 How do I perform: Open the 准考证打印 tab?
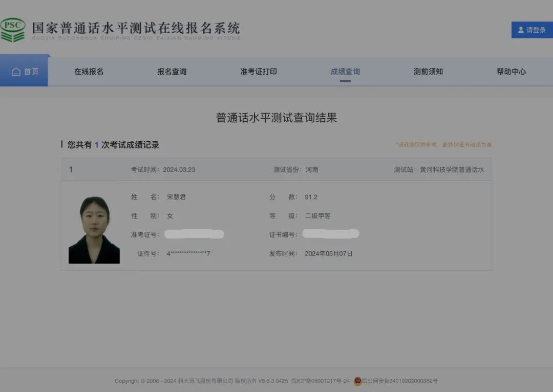pos(258,71)
